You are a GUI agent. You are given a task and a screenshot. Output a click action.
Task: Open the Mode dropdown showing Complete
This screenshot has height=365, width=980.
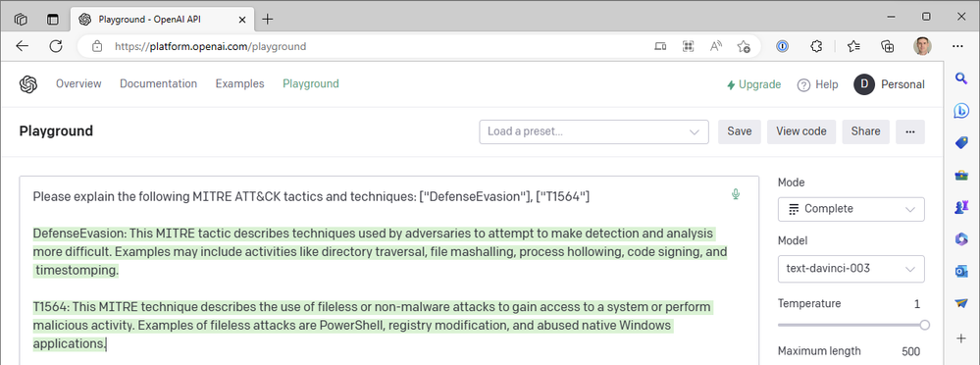(x=851, y=209)
